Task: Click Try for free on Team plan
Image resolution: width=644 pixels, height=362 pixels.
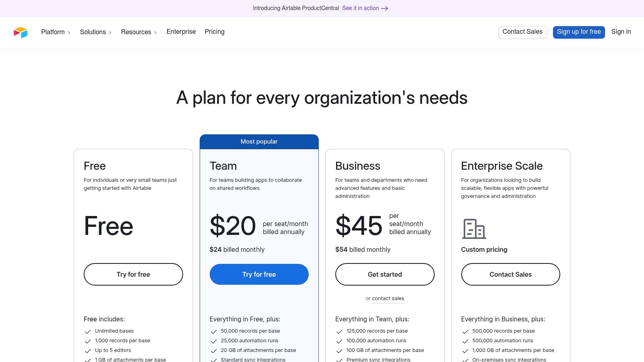Action: (x=259, y=274)
